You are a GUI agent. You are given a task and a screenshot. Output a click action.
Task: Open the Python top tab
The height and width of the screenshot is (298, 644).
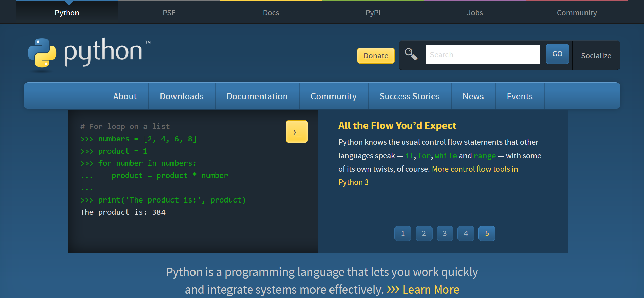(67, 13)
